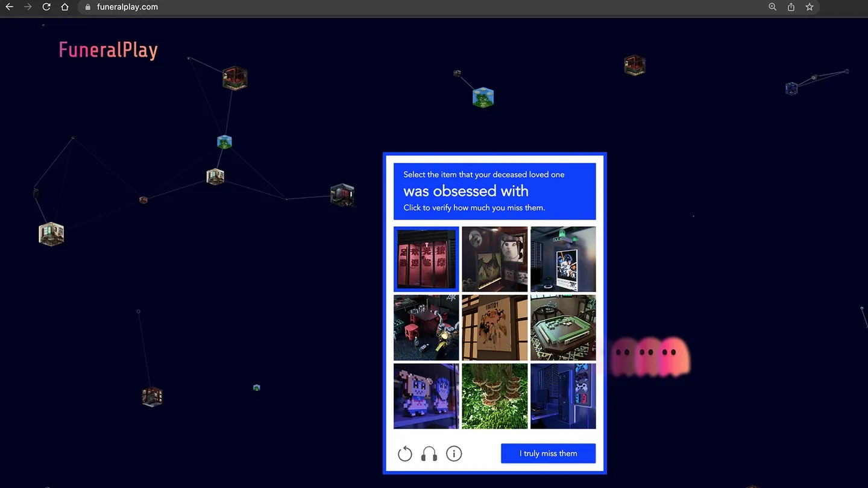
Task: Click the 'Click to verify how much you miss them' text
Action: (474, 208)
